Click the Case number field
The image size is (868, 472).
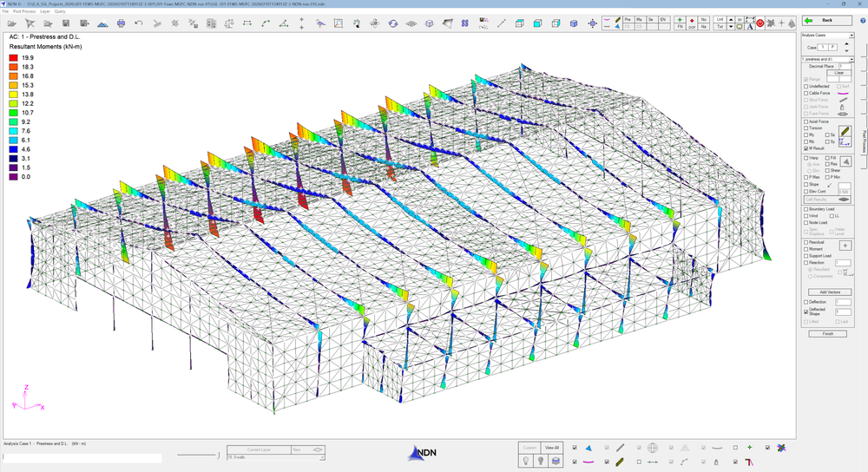pos(823,47)
